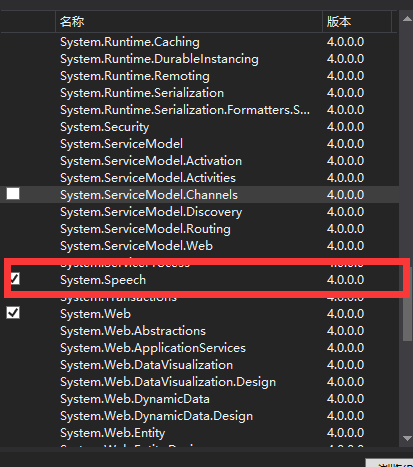The width and height of the screenshot is (413, 467).
Task: Select the System.ServiceModel row
Action: [x=199, y=144]
